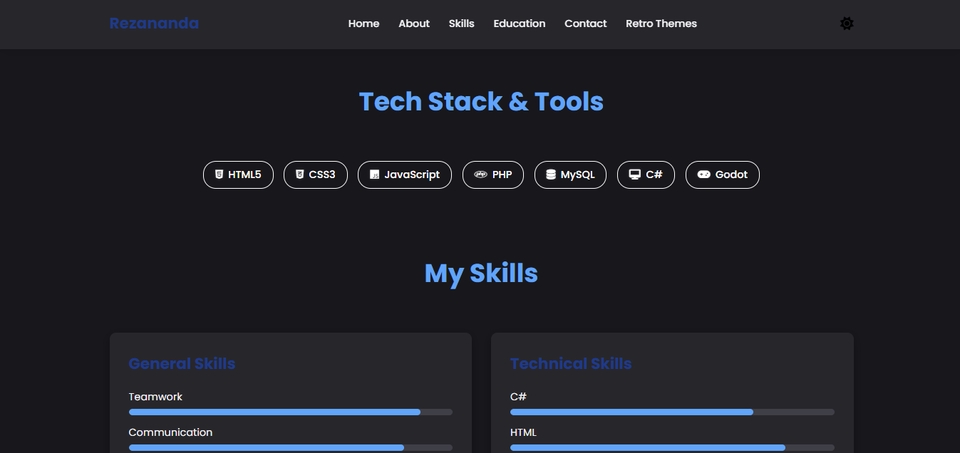The image size is (960, 453).
Task: Click the Godot gamepad icon
Action: coord(703,174)
